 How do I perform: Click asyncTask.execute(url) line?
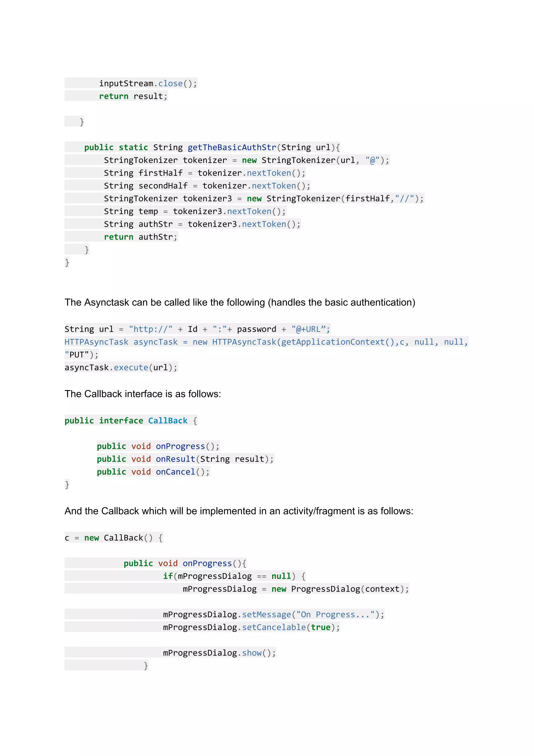121,367
